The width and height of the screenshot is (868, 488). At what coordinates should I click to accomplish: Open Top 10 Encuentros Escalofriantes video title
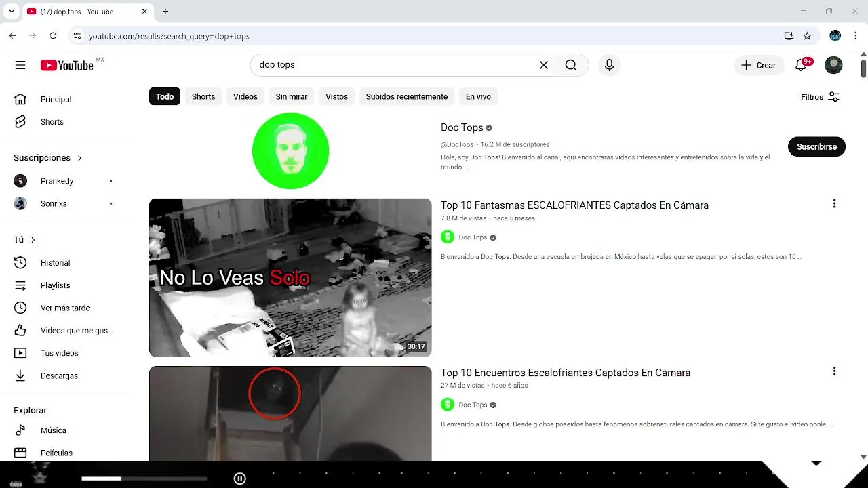[x=566, y=373]
